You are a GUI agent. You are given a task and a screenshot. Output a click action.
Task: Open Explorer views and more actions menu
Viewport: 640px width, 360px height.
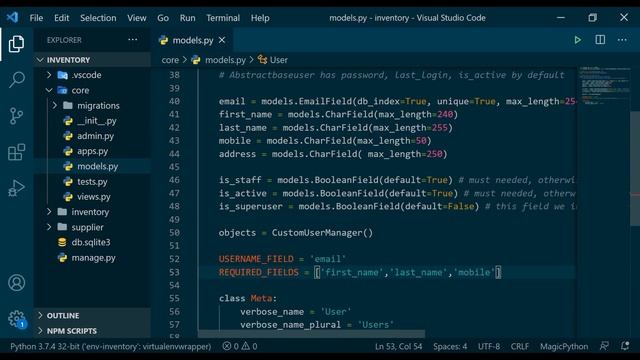click(133, 40)
